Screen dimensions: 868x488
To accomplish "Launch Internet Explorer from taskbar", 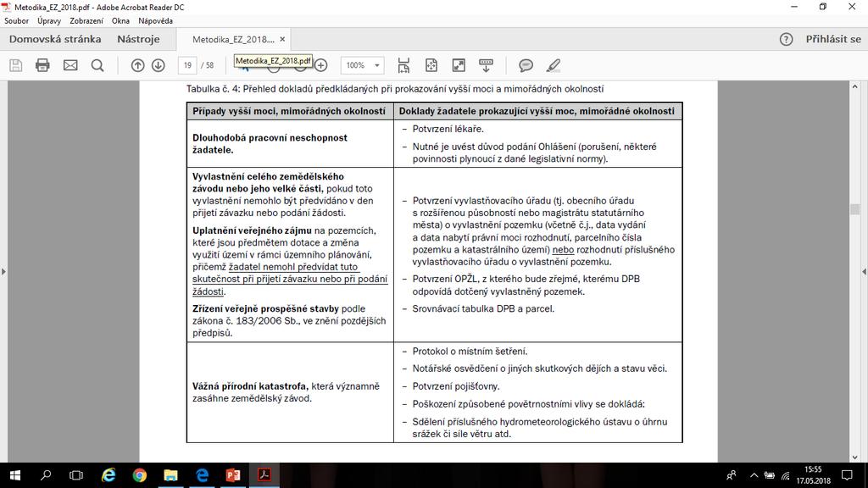I will [x=108, y=475].
